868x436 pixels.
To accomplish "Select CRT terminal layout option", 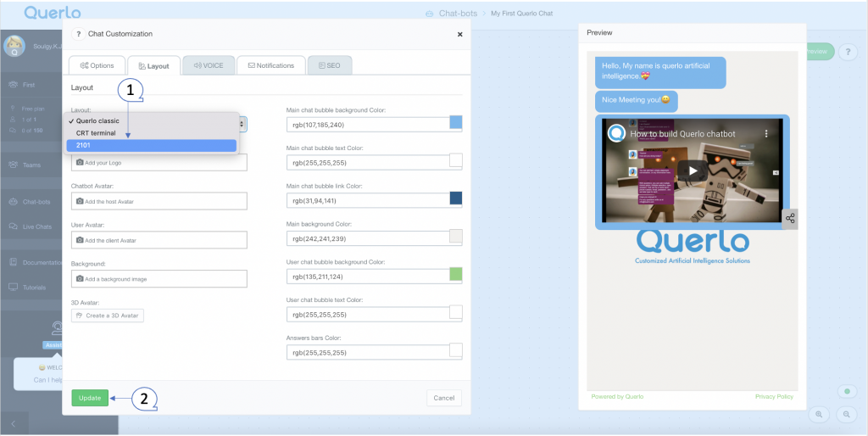I will (x=151, y=133).
